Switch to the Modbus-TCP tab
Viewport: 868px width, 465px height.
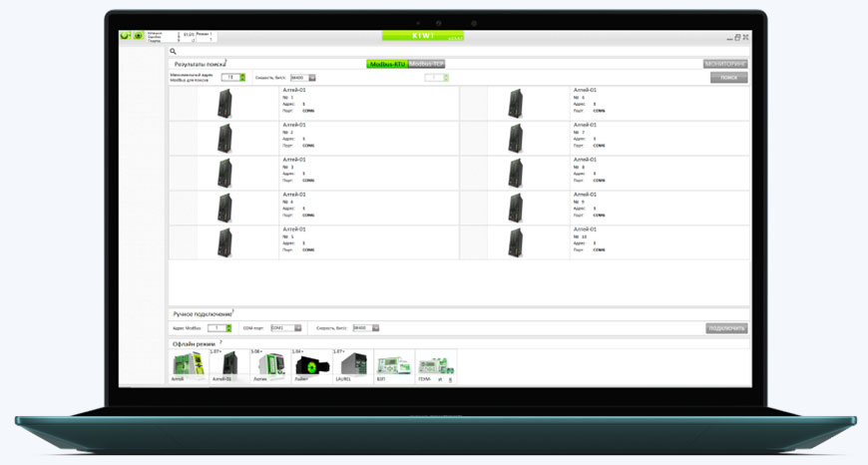426,64
